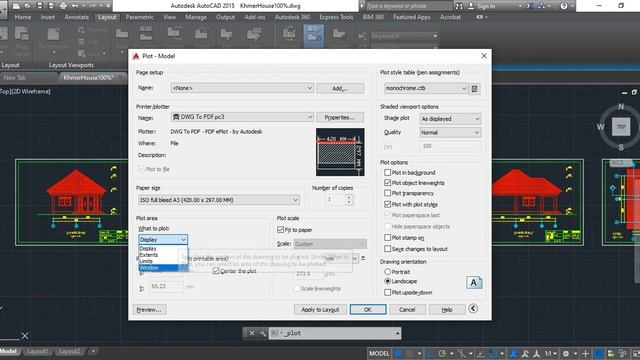Open the monochrome.ctb plot style dropdown

(426, 88)
